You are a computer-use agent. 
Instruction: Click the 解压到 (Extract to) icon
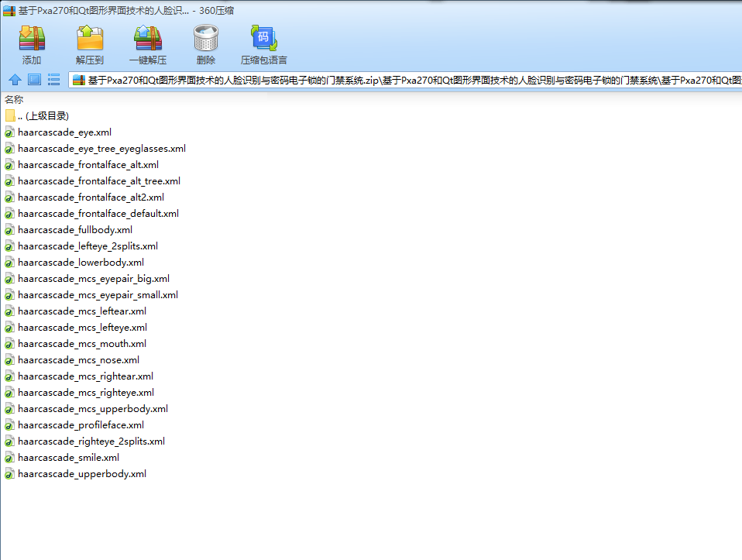[89, 39]
